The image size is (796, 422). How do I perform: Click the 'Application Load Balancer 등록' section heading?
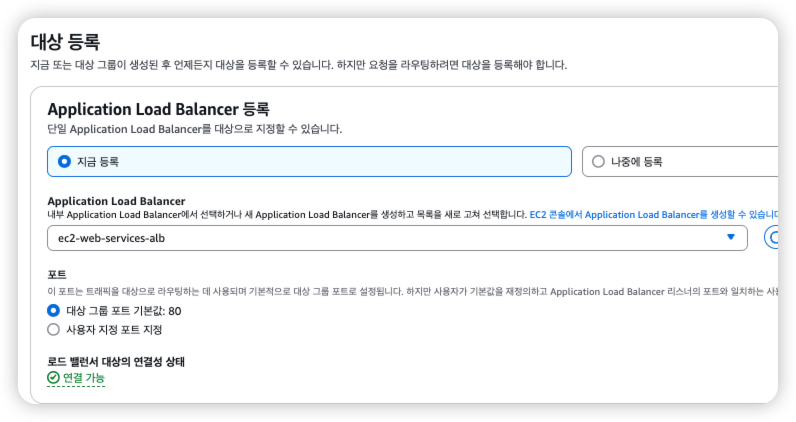[x=158, y=109]
